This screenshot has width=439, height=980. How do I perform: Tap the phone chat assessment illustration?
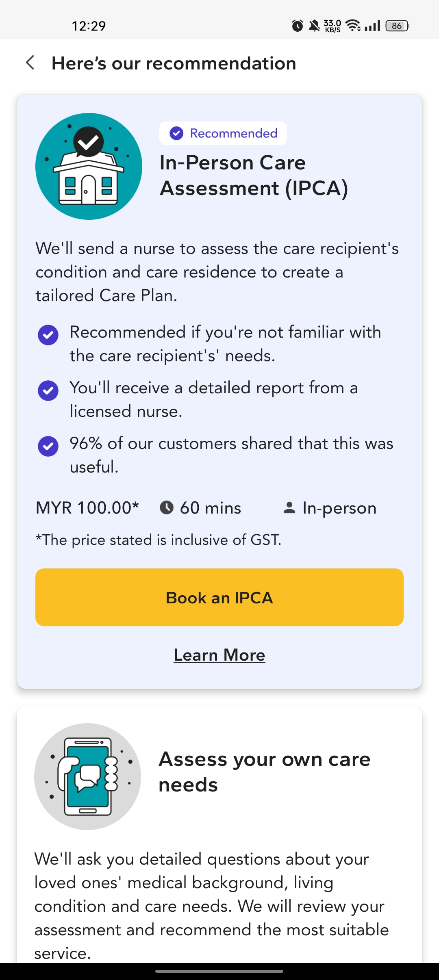click(x=88, y=776)
